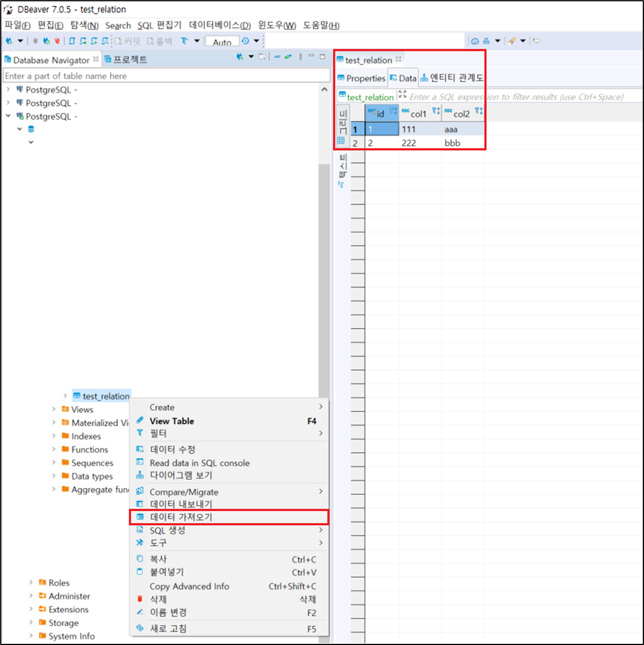The width and height of the screenshot is (644, 645).
Task: Open the 탐색 menu
Action: (84, 25)
